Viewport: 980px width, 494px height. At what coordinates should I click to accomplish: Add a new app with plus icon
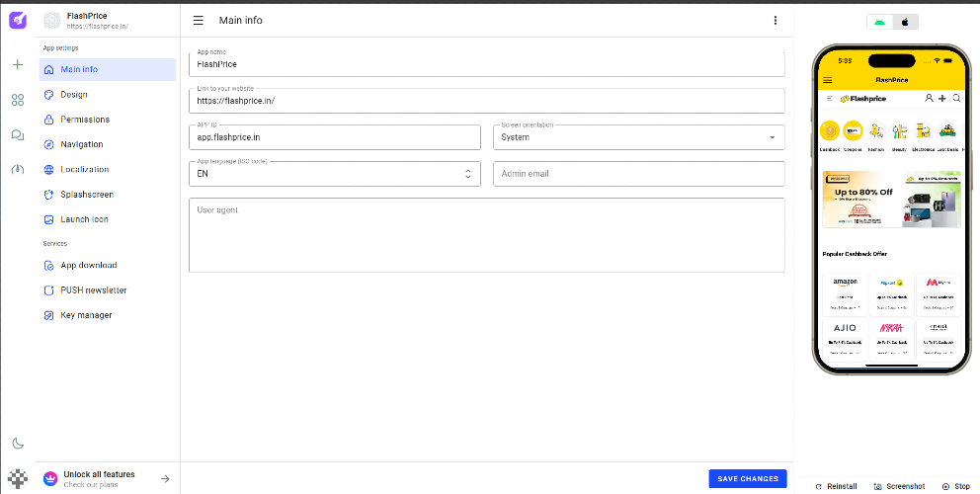18,65
